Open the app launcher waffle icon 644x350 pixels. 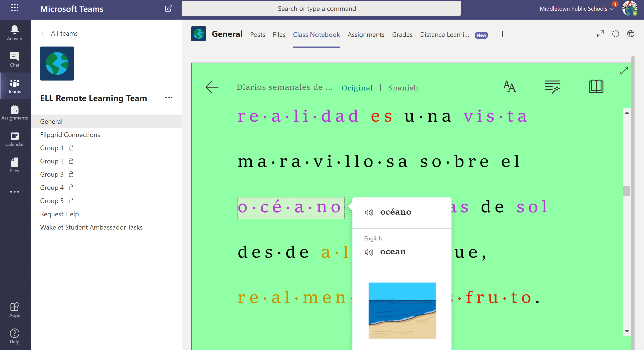[x=15, y=8]
